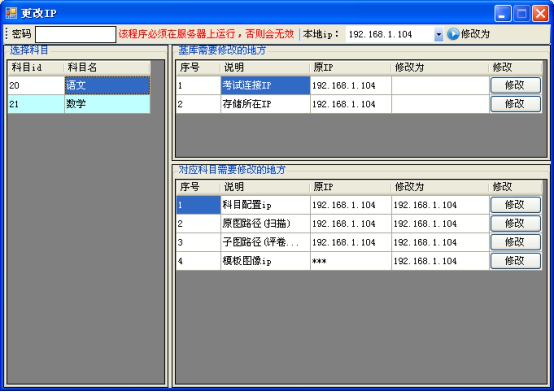Click the app icon in the title bar
Screen dimensions: 554x392
[11, 13]
